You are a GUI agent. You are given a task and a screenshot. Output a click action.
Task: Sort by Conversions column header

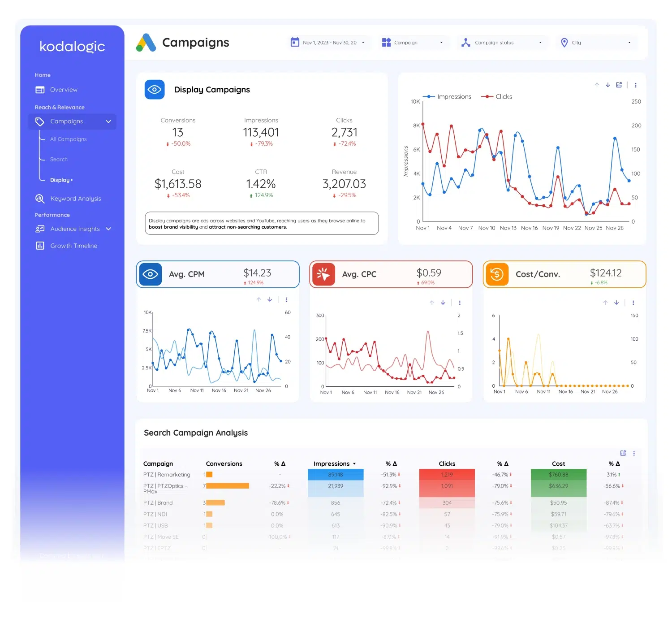point(224,463)
